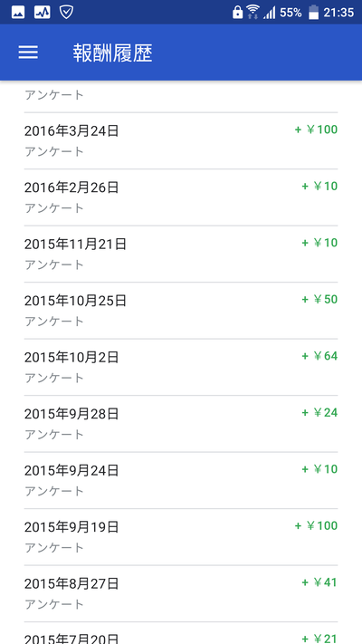
Task: Open the 2016年2月26日 reward entry
Action: pyautogui.click(x=181, y=197)
